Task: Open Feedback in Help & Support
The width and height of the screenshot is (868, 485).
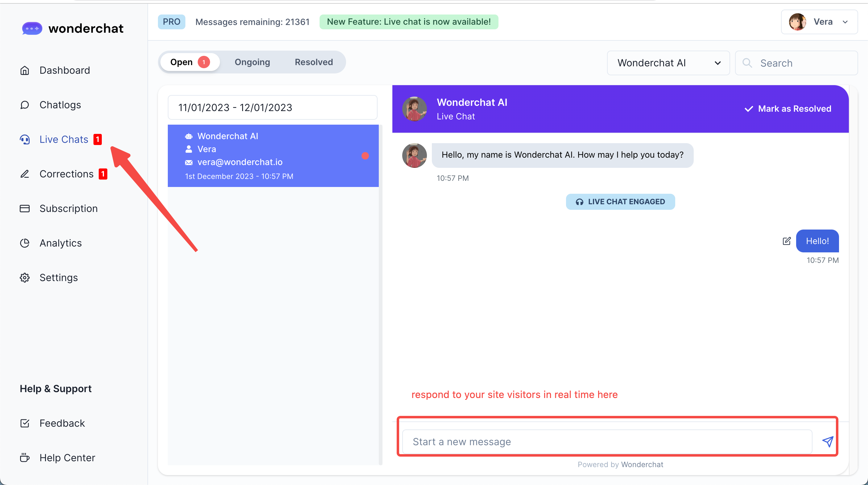Action: 62,423
